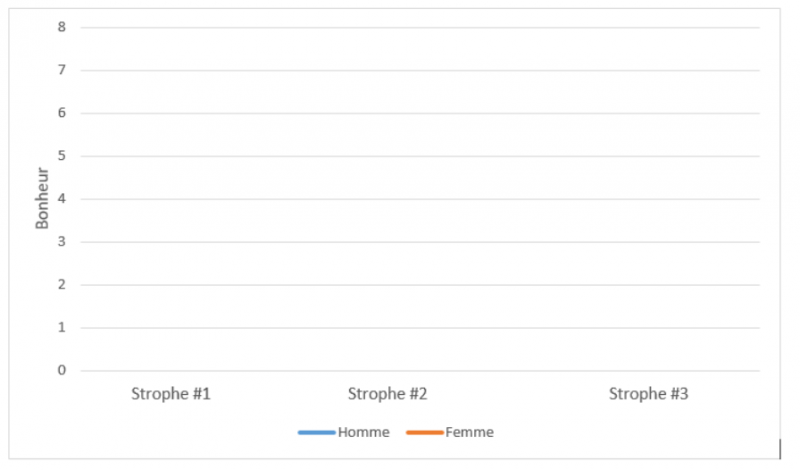800x470 pixels.
Task: Pick the axis value label 4
Action: (62, 199)
